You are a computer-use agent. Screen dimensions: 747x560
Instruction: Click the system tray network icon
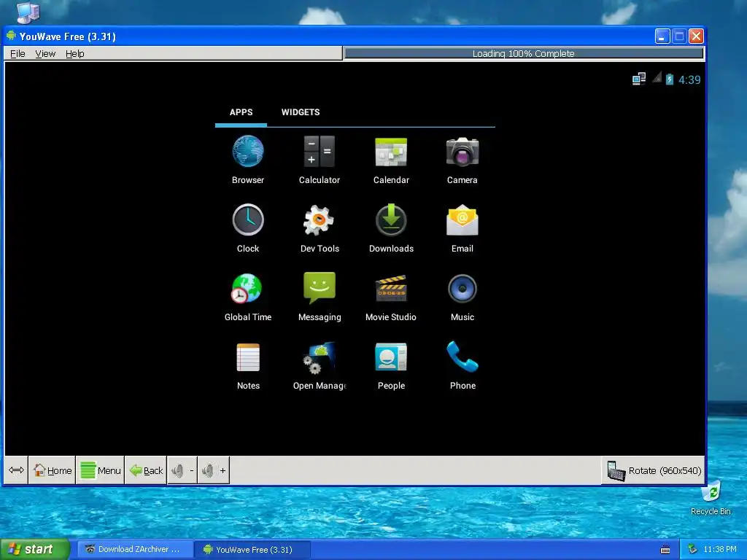click(x=692, y=550)
